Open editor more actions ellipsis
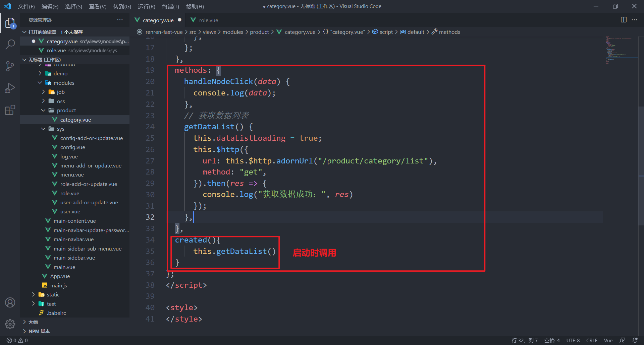Viewport: 644px width, 345px height. 634,20
